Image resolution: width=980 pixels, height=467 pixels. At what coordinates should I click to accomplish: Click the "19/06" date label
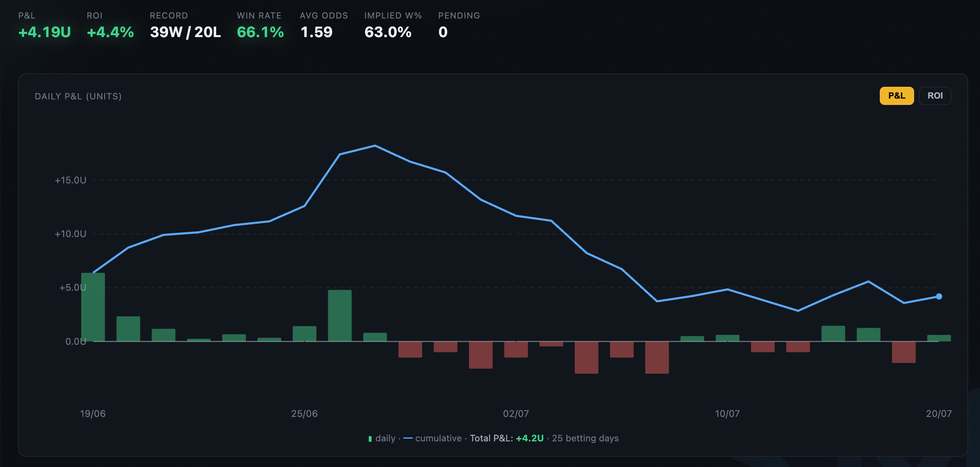click(x=93, y=414)
